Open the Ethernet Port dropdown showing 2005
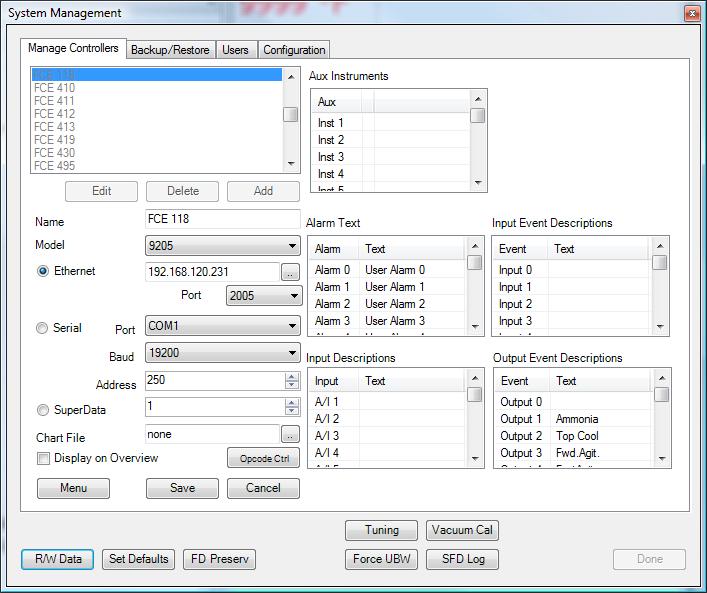The image size is (707, 593). click(264, 296)
